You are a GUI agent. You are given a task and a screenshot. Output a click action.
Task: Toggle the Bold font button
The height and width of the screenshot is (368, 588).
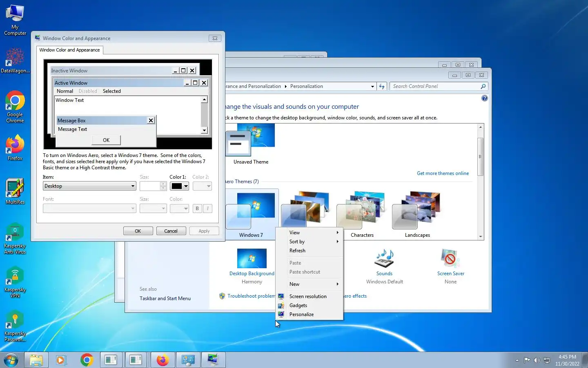click(x=197, y=209)
